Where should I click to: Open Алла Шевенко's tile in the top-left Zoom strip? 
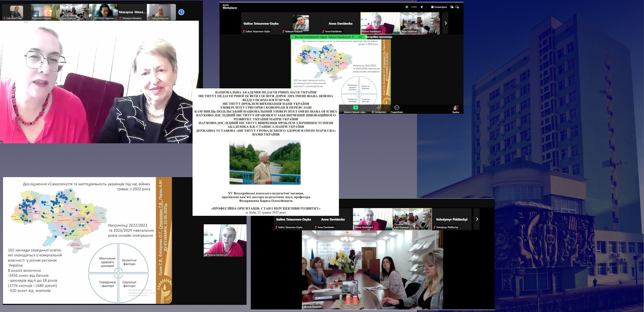click(x=74, y=12)
